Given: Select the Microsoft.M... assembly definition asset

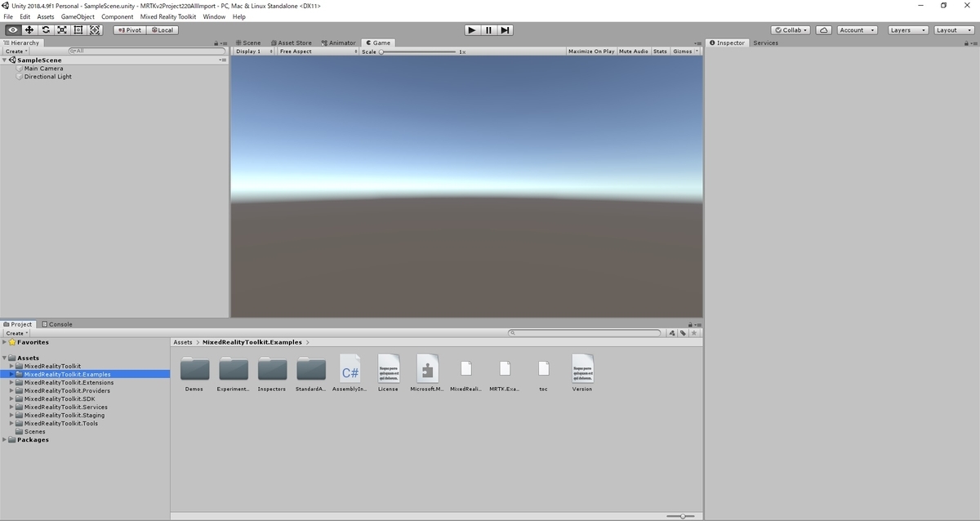Looking at the screenshot, I should (427, 373).
